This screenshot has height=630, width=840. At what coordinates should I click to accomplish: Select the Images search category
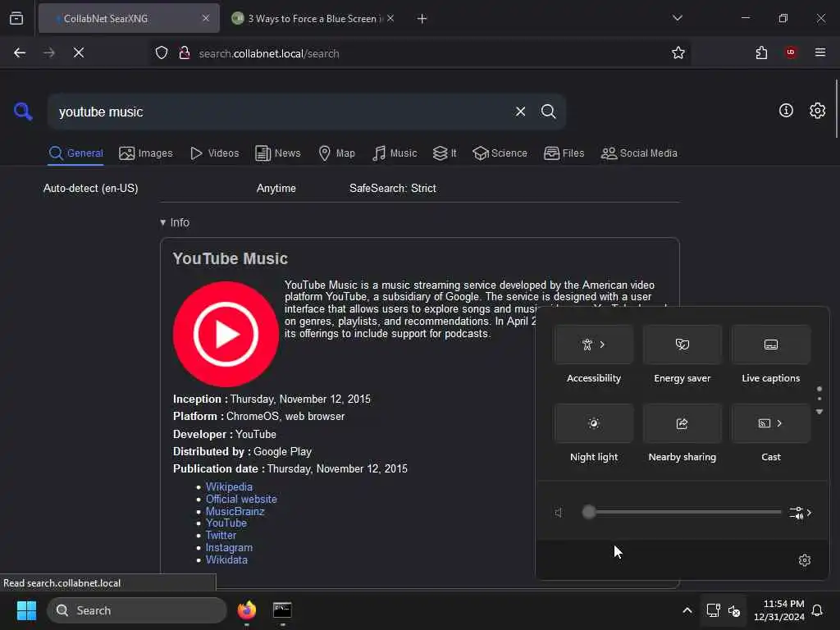[146, 153]
